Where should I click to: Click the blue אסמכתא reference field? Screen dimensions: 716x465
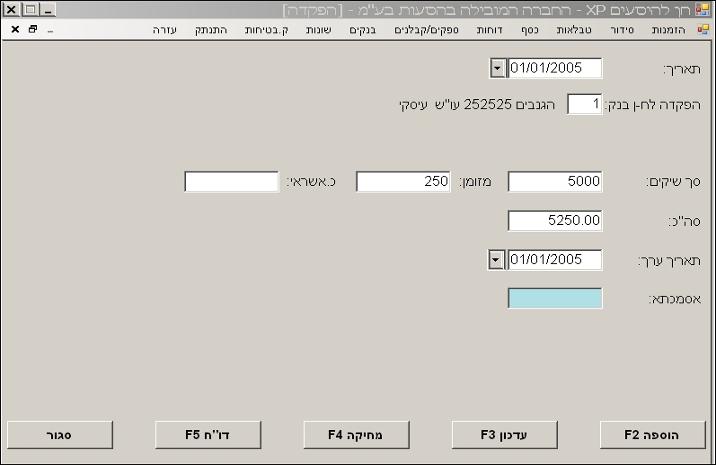[555, 298]
